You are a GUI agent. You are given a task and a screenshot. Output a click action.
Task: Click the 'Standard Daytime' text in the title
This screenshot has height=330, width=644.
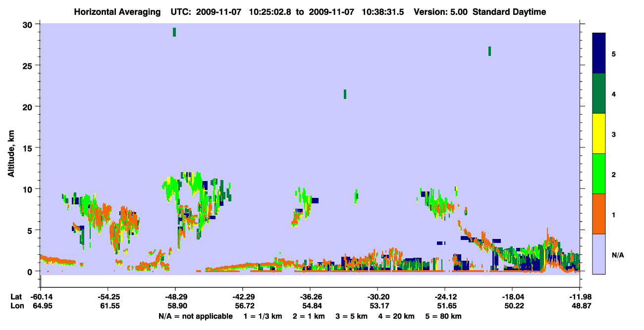click(x=509, y=12)
